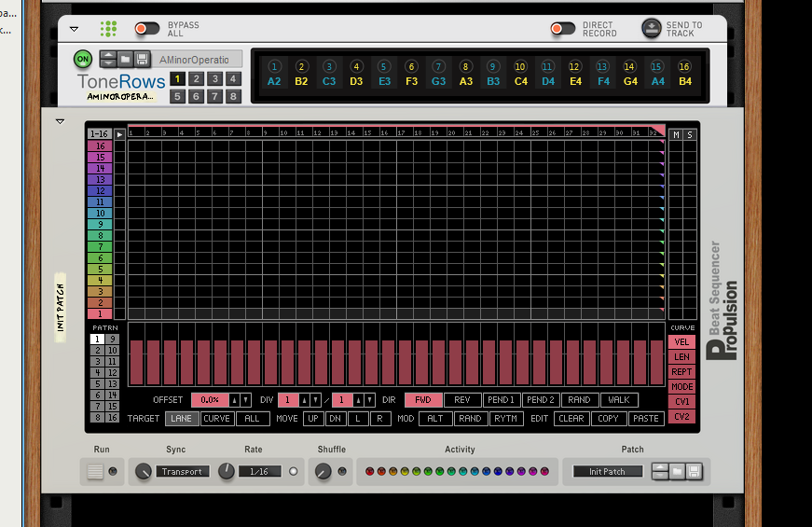Click note slot 8 A3
The width and height of the screenshot is (812, 527).
tap(465, 74)
